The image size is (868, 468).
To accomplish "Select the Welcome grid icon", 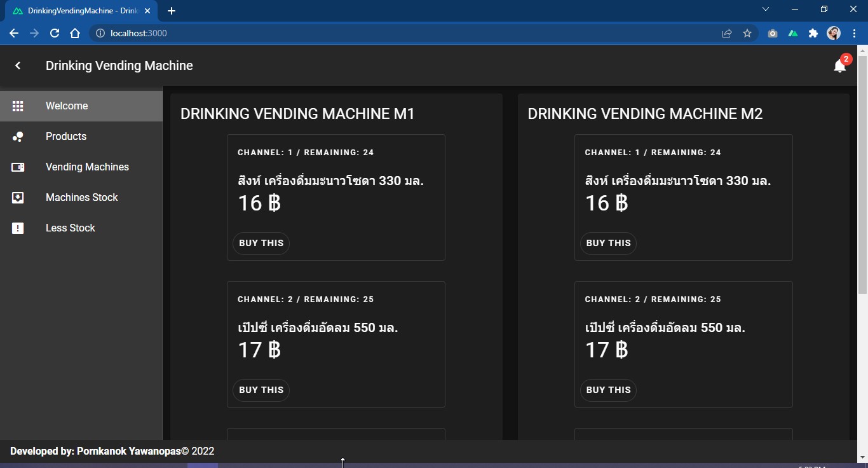I will (18, 106).
